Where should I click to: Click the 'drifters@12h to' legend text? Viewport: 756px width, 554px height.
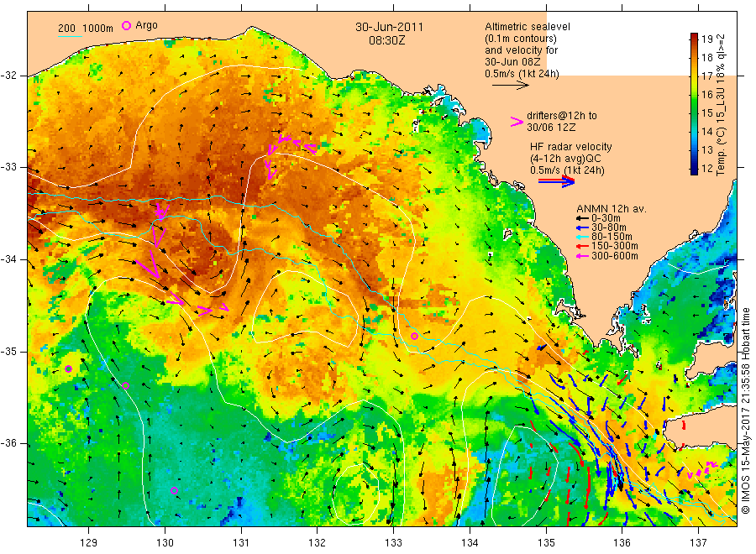562,116
